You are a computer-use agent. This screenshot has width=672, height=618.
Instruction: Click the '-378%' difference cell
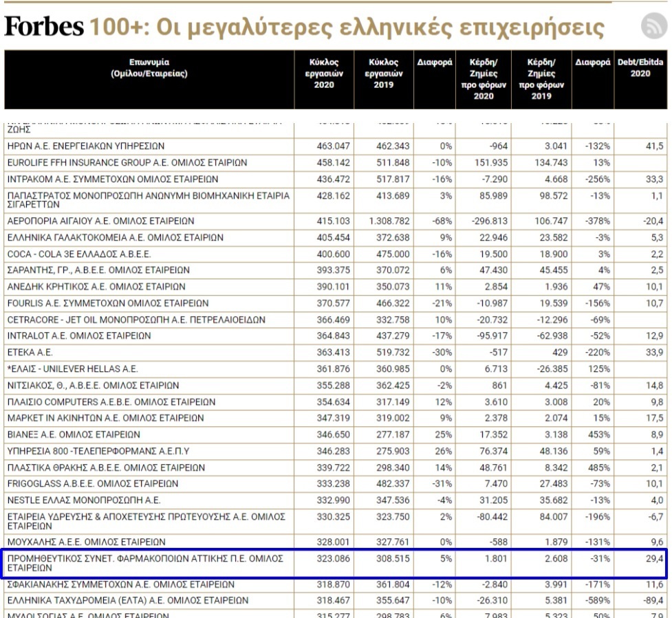pos(598,221)
